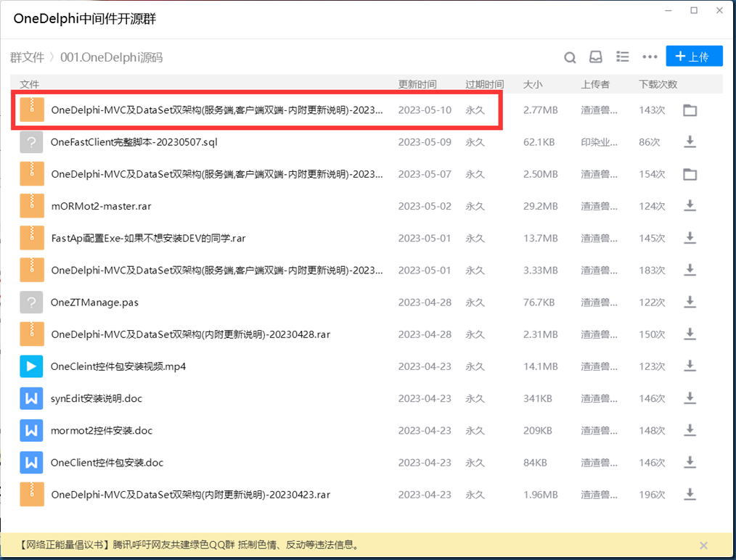Download FastApi配置Exe rar file

pyautogui.click(x=690, y=238)
